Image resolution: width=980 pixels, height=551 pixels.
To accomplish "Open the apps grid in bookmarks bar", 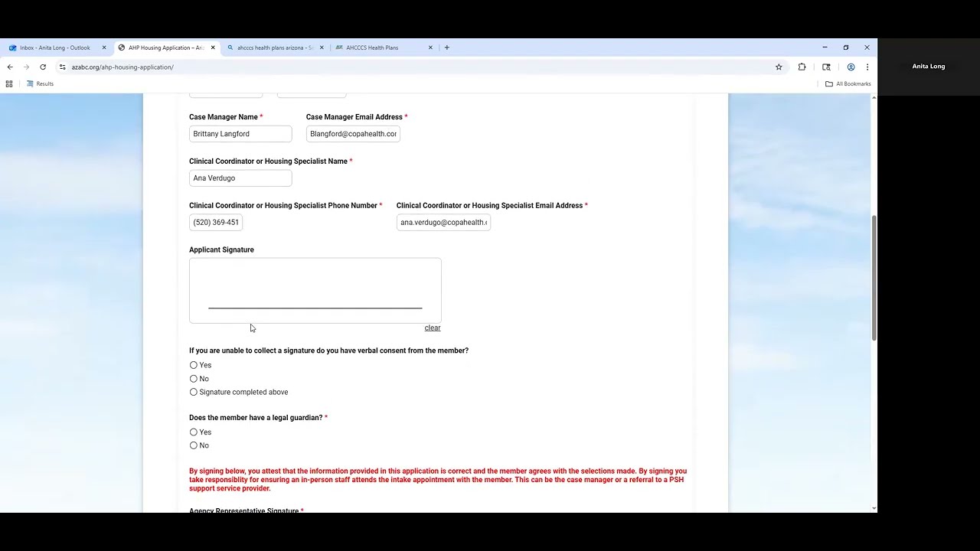I will point(9,84).
